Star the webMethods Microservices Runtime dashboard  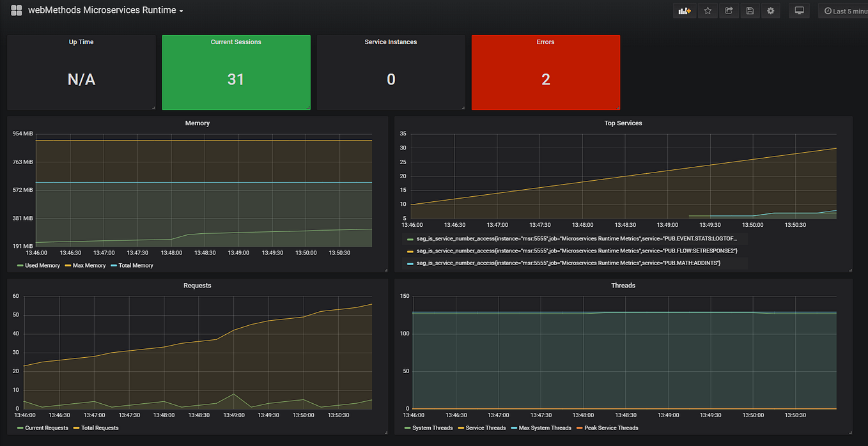tap(708, 10)
